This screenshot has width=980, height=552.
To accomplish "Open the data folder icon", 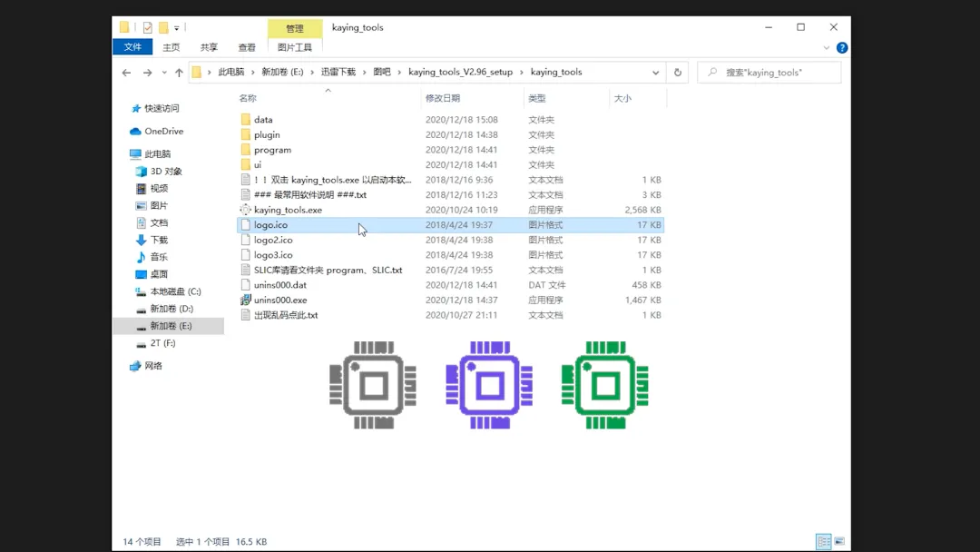I will click(x=246, y=120).
